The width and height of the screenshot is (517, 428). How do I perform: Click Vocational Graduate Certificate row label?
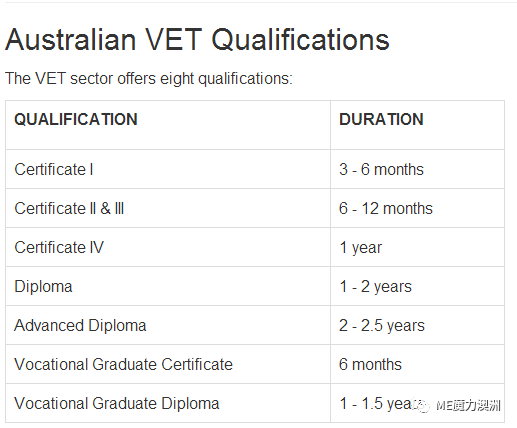pos(123,364)
